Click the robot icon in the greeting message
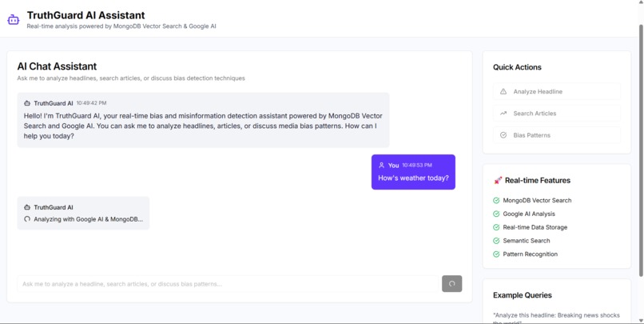This screenshot has width=644, height=324. [x=27, y=103]
